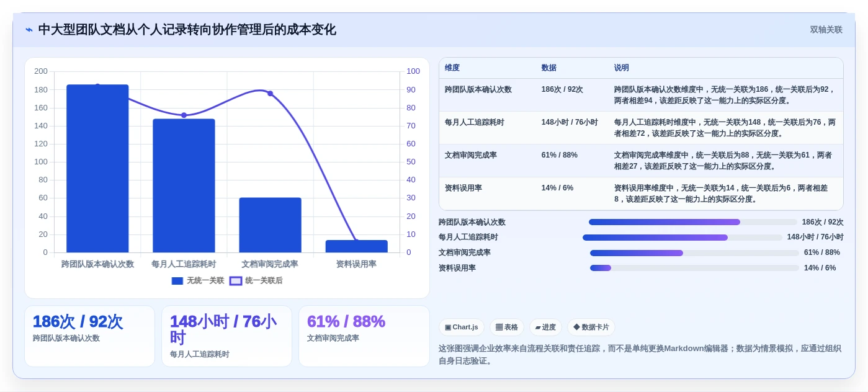Select the 每月人工追踪耗时 bar in chart

tap(184, 185)
